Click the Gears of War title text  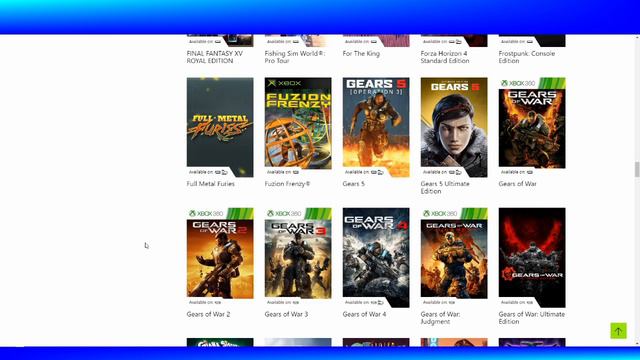[x=518, y=184]
